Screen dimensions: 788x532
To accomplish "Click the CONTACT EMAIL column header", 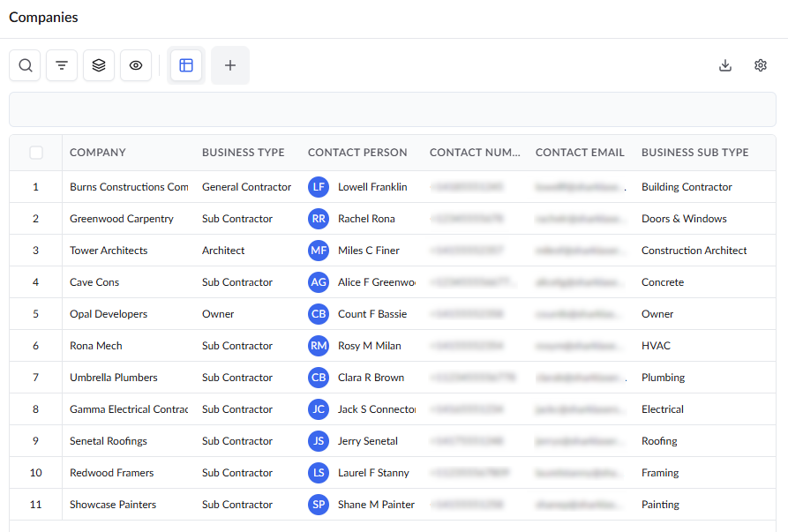I will coord(580,153).
